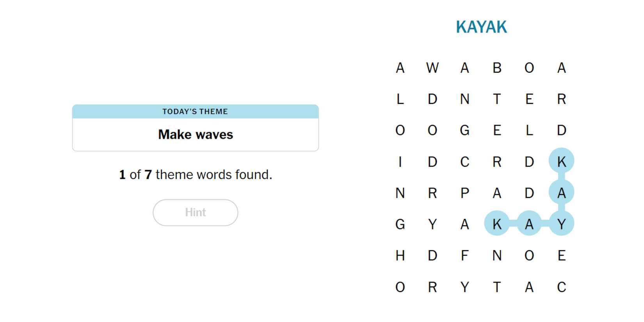644x322 pixels.
Task: Click the highlighted Y tile in KAYAK path
Action: coord(561,224)
